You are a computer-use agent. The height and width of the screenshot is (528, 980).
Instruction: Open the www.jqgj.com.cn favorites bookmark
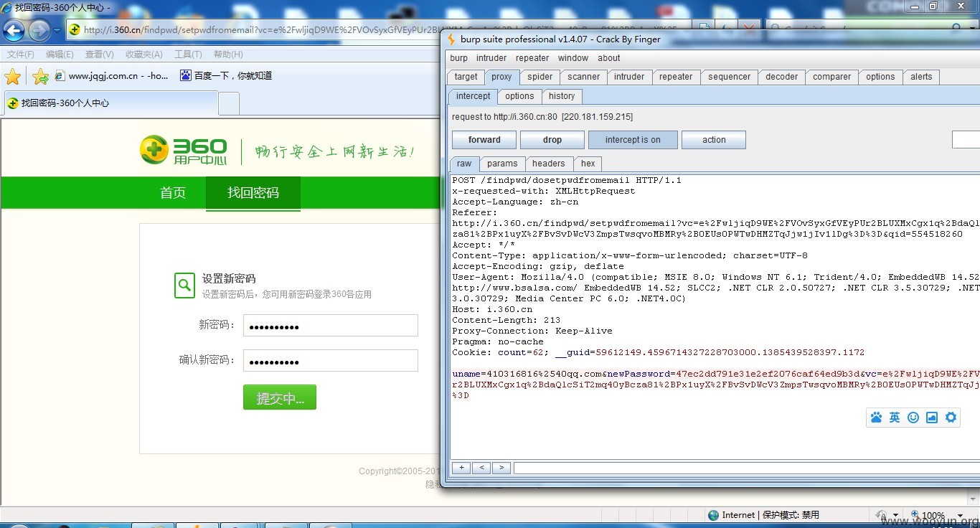[x=111, y=75]
